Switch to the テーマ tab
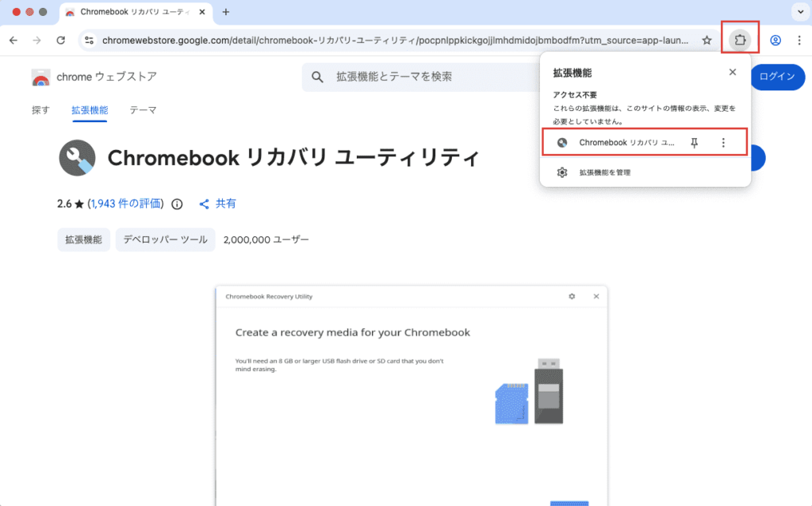 pyautogui.click(x=143, y=110)
